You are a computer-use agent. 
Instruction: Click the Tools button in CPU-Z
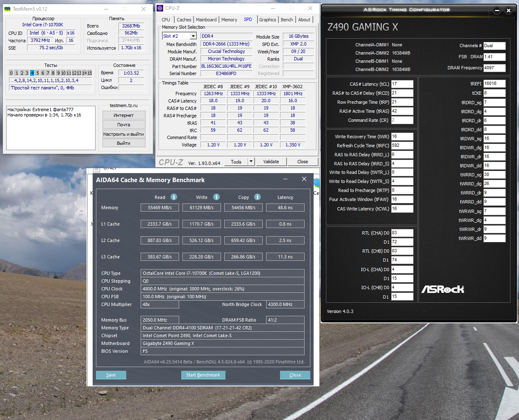click(236, 162)
